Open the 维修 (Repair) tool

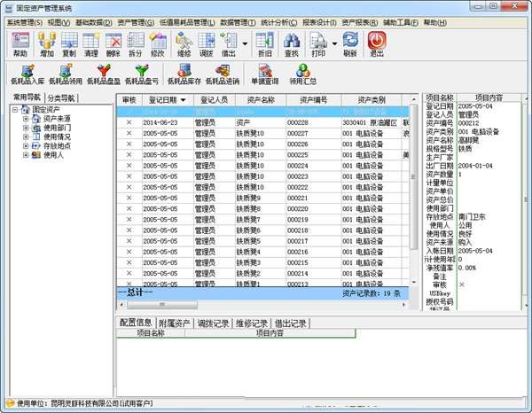point(184,43)
